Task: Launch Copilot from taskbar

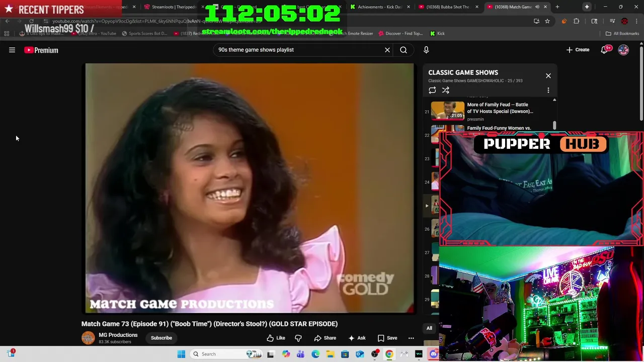Action: 286,354
